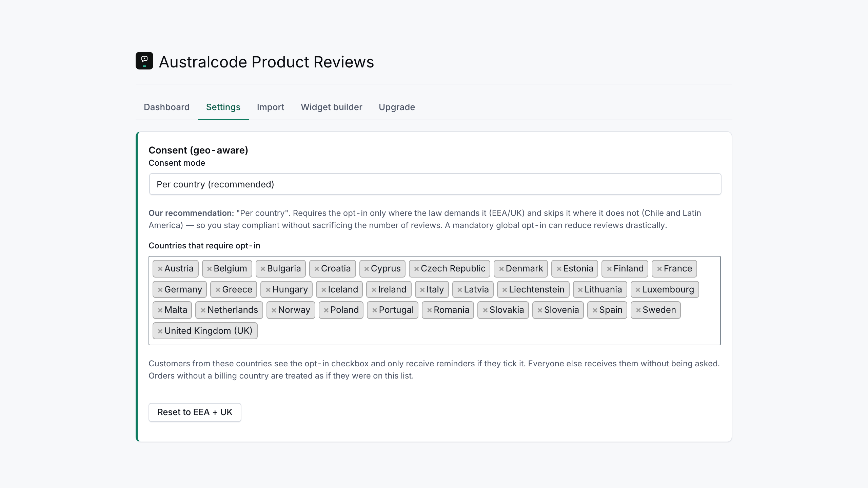
Task: Click the Reset to EEA + UK button
Action: point(195,412)
